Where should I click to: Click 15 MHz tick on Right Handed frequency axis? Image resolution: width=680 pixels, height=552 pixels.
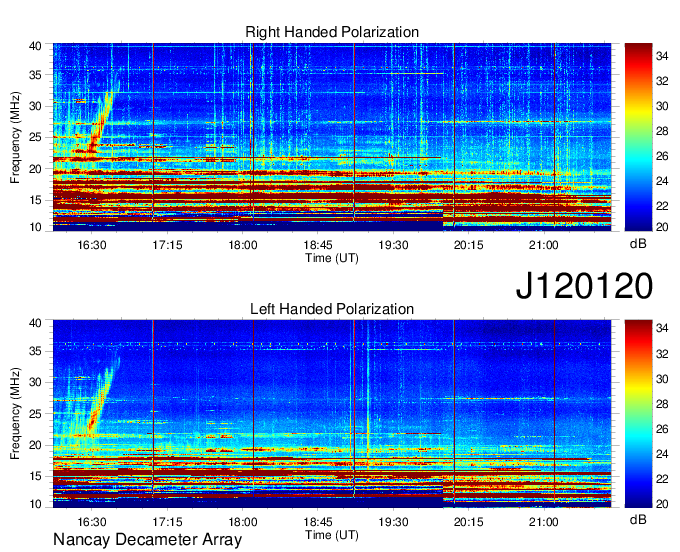pyautogui.click(x=35, y=200)
